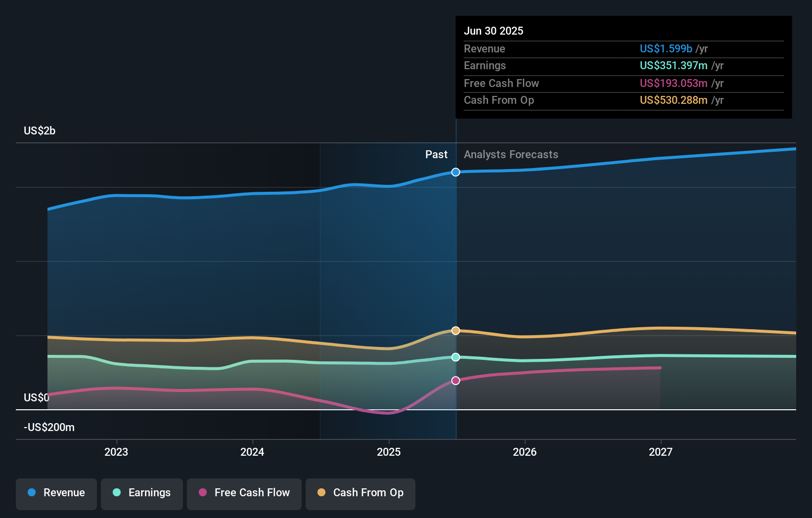Click the Revenue data point marker on chart
Viewport: 812px width, 518px height.
pos(455,172)
